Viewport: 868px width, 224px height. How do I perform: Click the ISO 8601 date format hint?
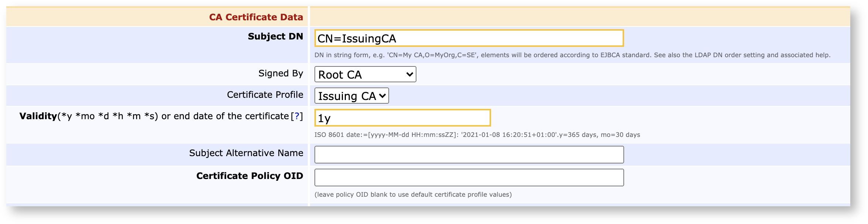477,135
